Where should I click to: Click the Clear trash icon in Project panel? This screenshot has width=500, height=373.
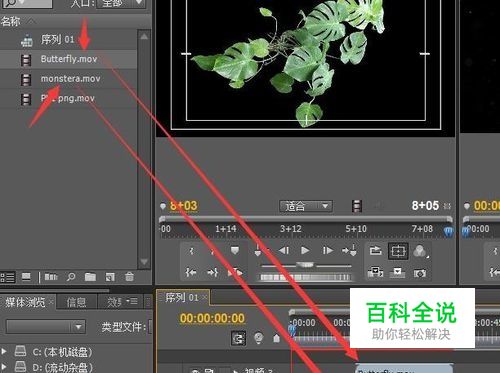129,276
